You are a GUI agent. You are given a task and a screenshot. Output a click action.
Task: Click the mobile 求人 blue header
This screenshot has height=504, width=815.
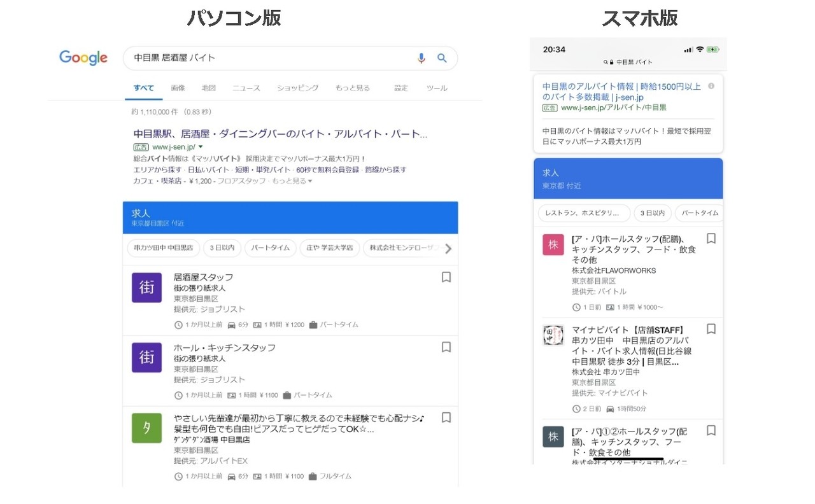point(628,179)
